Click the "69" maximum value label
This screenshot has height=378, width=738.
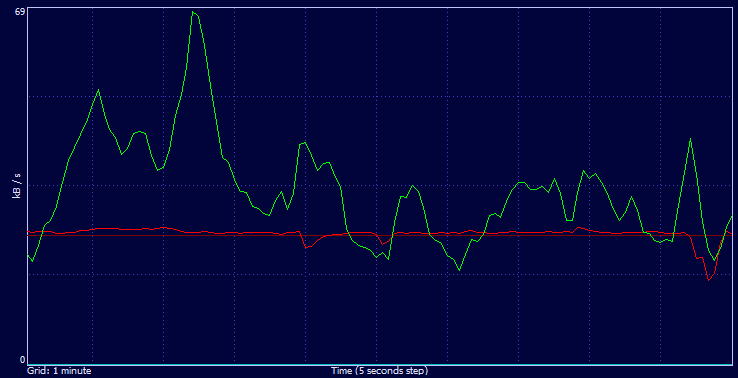19,11
